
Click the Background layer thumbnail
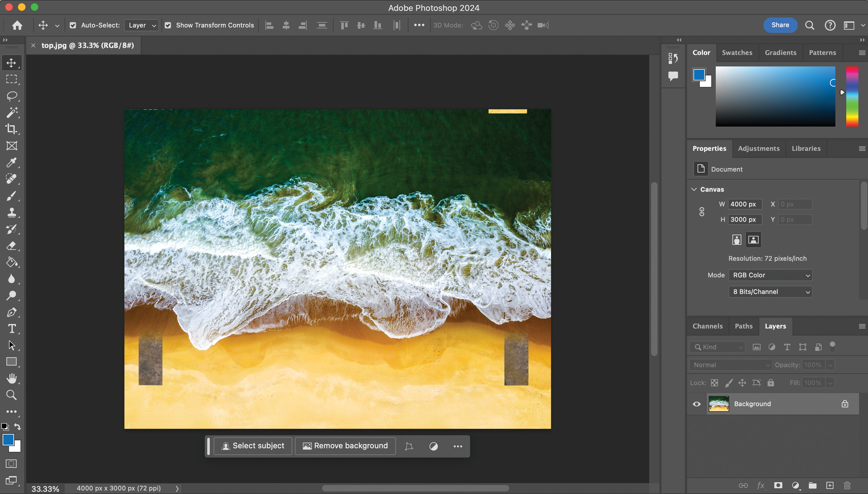(718, 404)
